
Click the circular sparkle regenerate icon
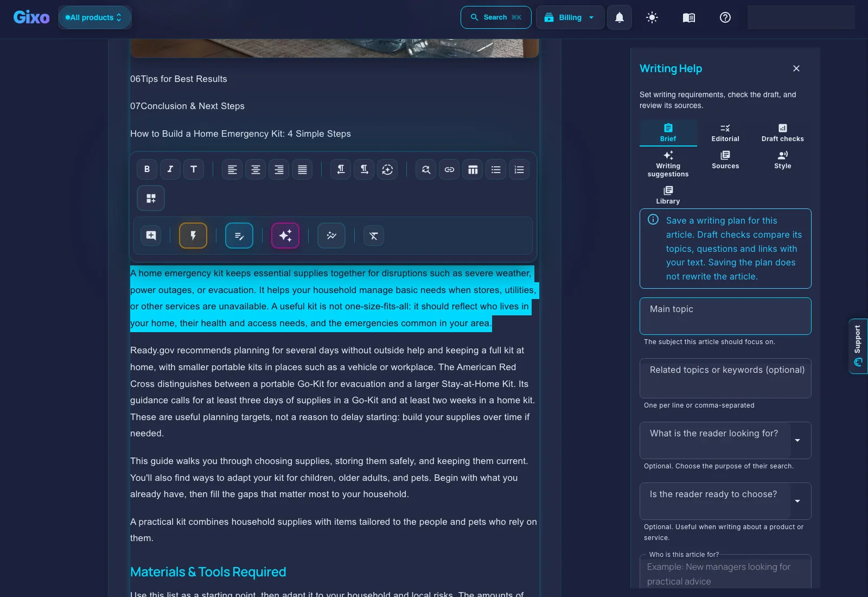coord(387,169)
